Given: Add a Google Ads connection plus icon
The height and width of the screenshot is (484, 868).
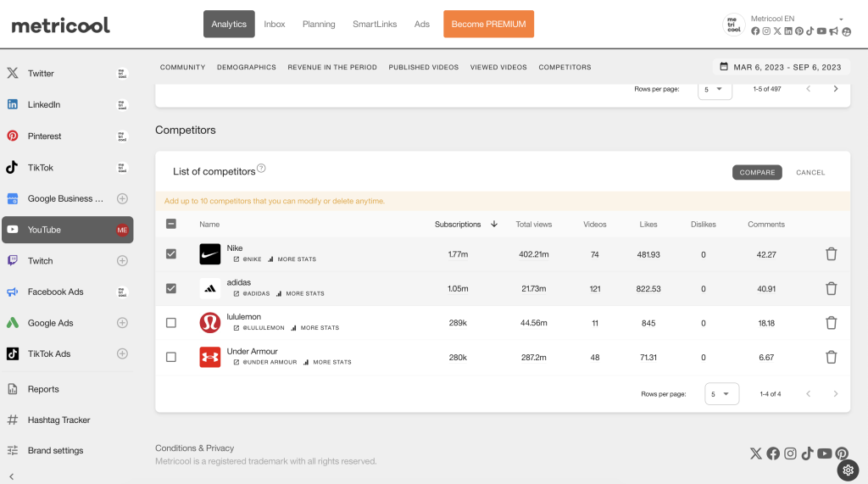Looking at the screenshot, I should coord(122,323).
